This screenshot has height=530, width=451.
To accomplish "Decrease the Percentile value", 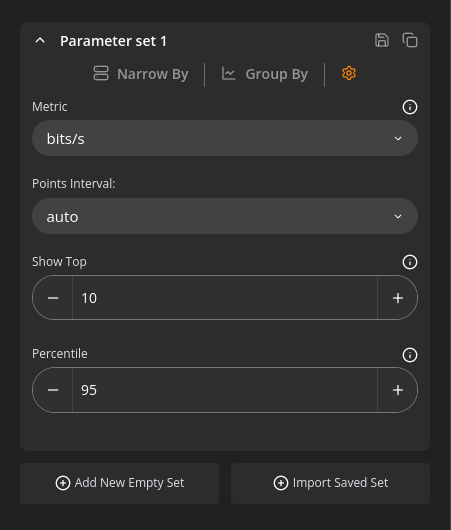I will click(53, 390).
